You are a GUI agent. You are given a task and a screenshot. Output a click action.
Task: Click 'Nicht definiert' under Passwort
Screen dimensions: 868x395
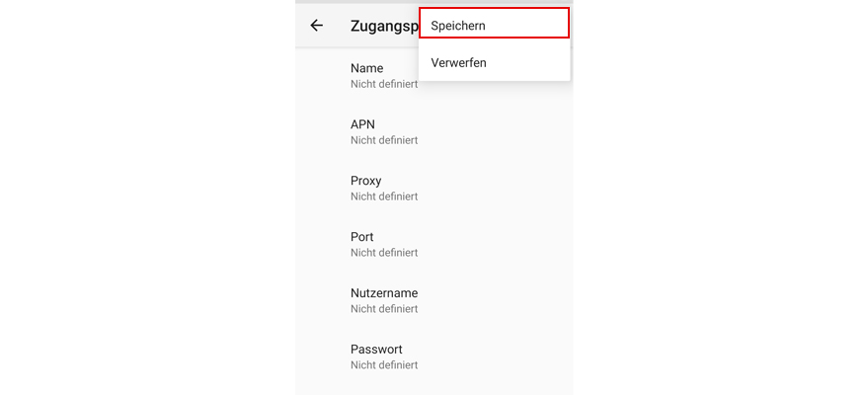[384, 366]
